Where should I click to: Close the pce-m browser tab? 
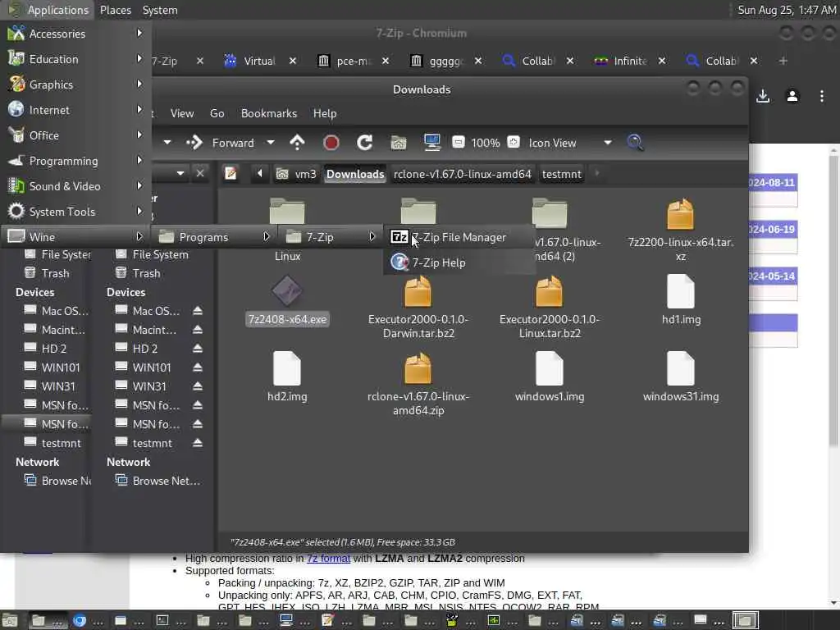coord(386,61)
